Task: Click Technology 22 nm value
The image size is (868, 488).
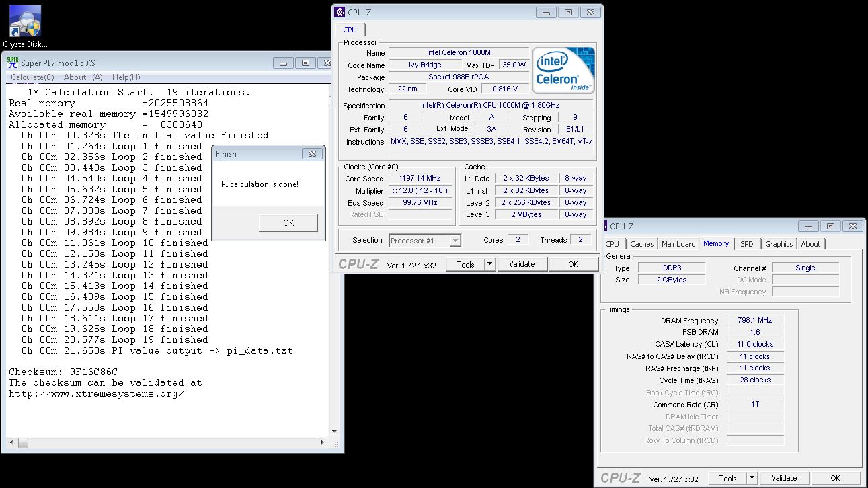Action: coord(407,89)
